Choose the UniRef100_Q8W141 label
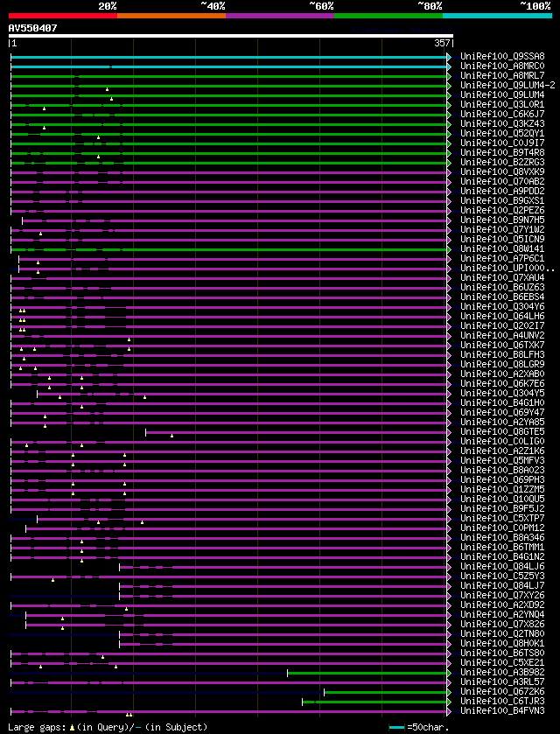This screenshot has height=734, width=560. point(502,249)
